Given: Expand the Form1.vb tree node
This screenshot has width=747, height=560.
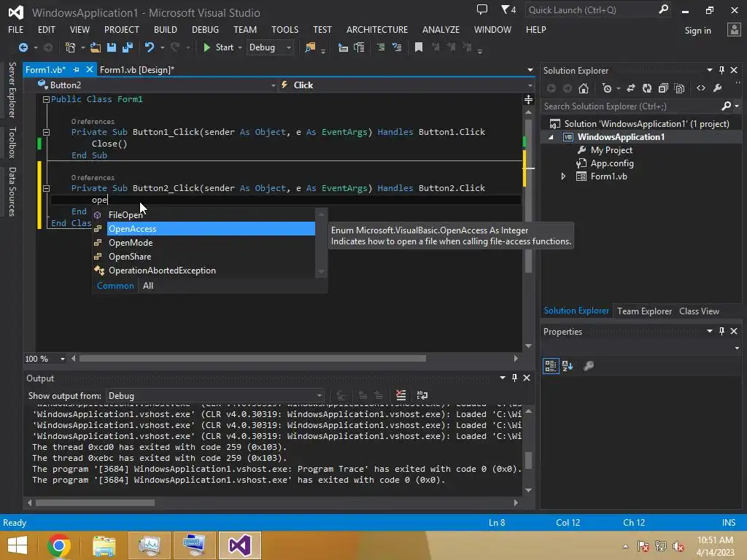Looking at the screenshot, I should pyautogui.click(x=563, y=176).
